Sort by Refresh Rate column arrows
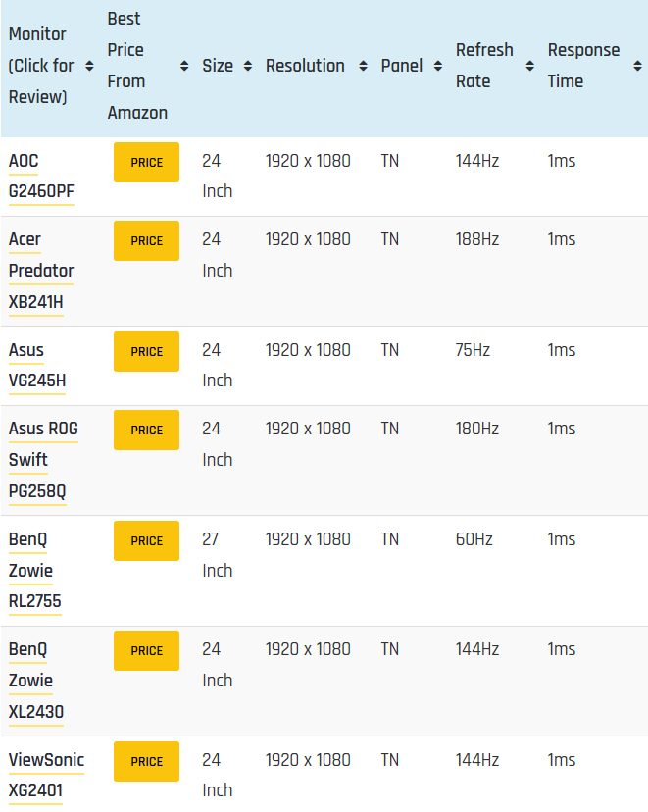Screen dimensions: 648x812 [530, 66]
